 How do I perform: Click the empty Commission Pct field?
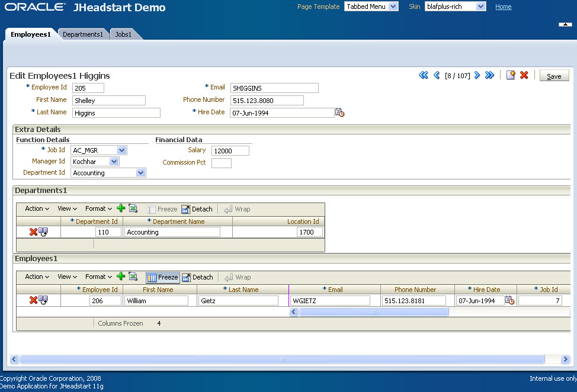coord(222,163)
